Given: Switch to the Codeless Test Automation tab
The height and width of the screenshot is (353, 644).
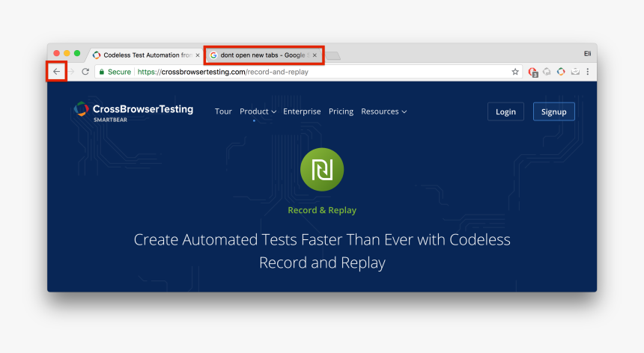Looking at the screenshot, I should (x=146, y=55).
